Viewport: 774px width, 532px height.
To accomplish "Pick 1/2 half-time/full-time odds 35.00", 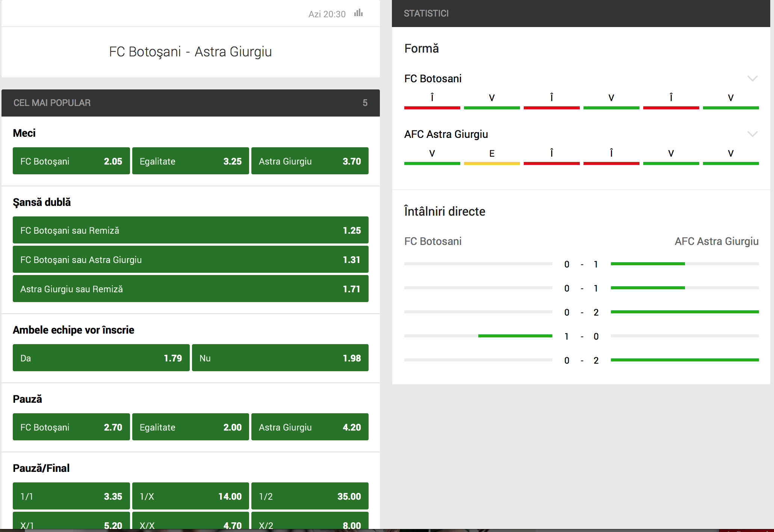I will click(310, 496).
